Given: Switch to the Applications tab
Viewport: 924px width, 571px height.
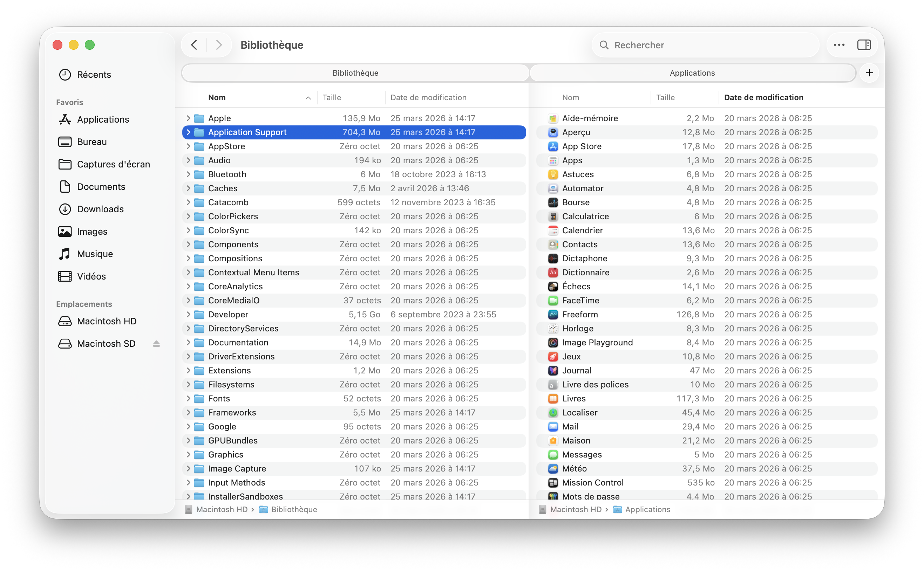Looking at the screenshot, I should click(692, 73).
